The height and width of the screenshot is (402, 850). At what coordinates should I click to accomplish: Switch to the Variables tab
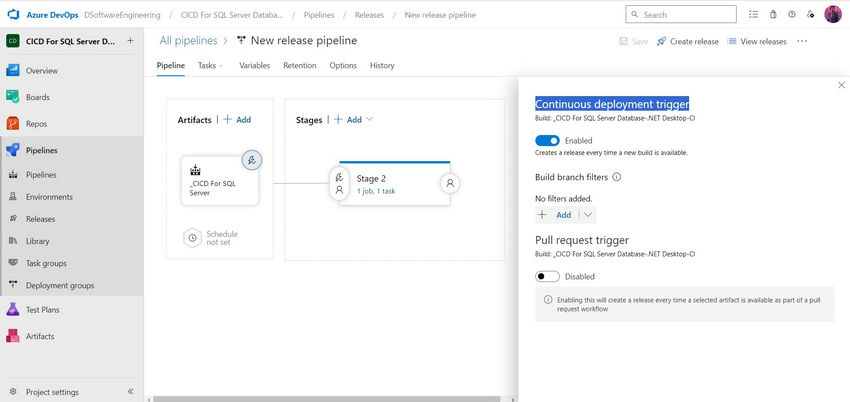tap(254, 65)
